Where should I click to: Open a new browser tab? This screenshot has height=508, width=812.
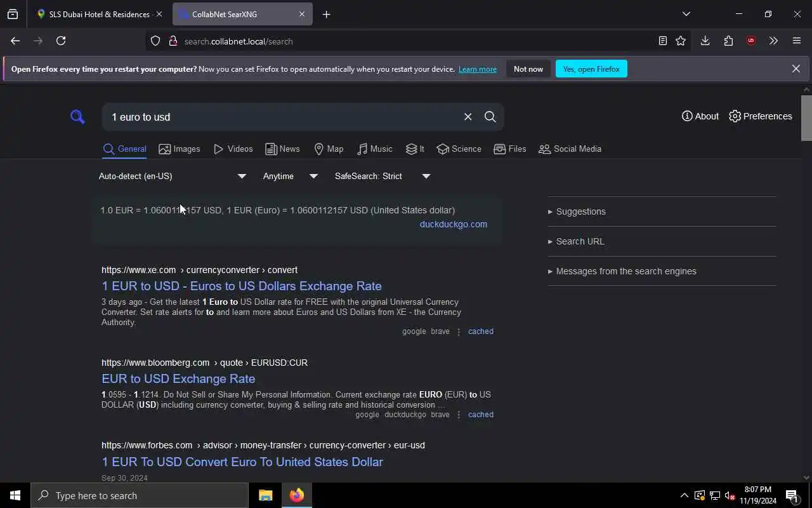[x=326, y=14]
